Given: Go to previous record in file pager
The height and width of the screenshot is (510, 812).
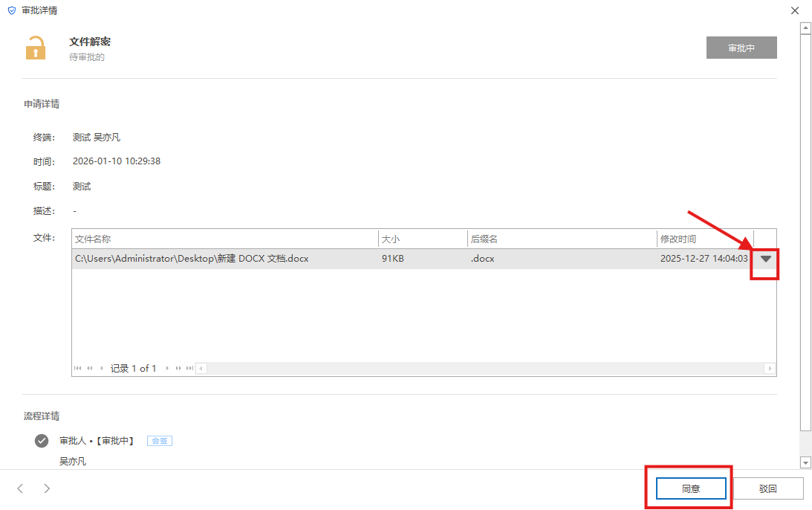Looking at the screenshot, I should click(x=101, y=368).
